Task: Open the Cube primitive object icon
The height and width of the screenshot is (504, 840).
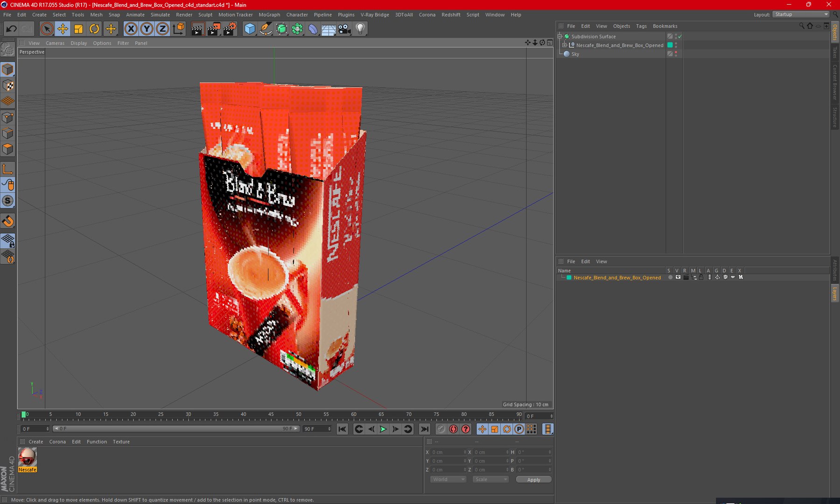Action: pos(250,29)
